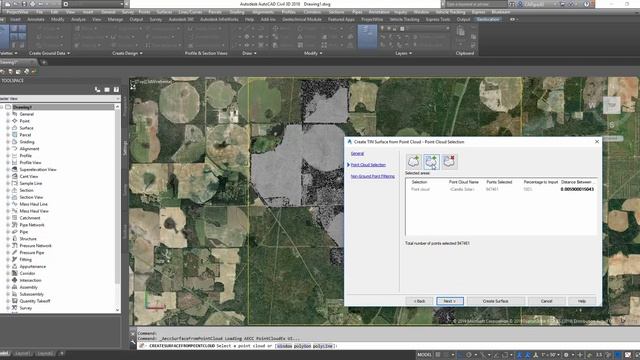Click the ViewCube in the drawing area
Screen dimensions: 640x360
[611, 105]
